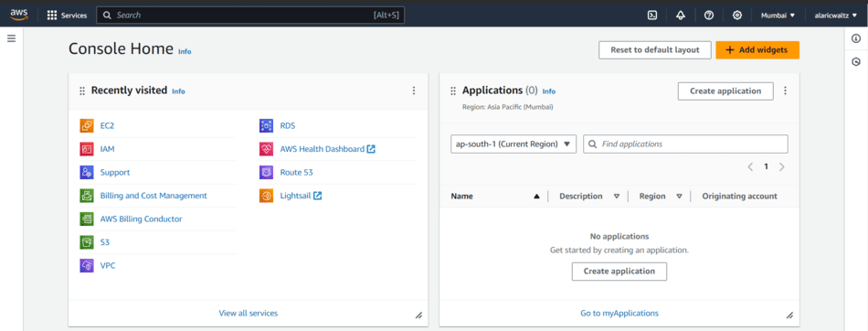The width and height of the screenshot is (868, 331).
Task: Open the Recently visited widget options menu
Action: tap(414, 91)
